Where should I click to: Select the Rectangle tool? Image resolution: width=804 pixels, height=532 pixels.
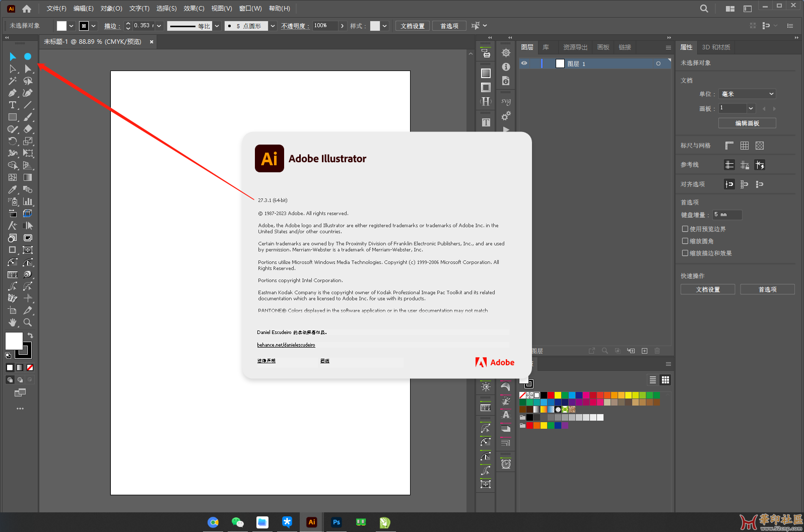[x=13, y=117]
